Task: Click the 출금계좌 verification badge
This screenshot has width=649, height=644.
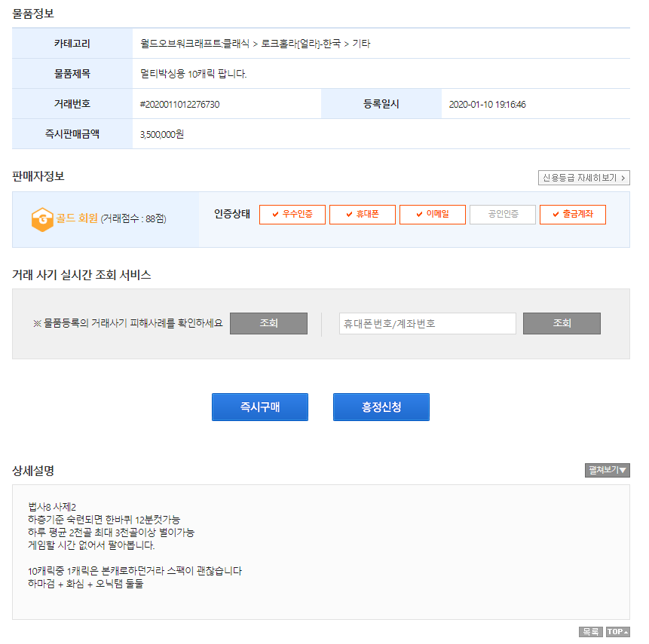Action: 572,215
